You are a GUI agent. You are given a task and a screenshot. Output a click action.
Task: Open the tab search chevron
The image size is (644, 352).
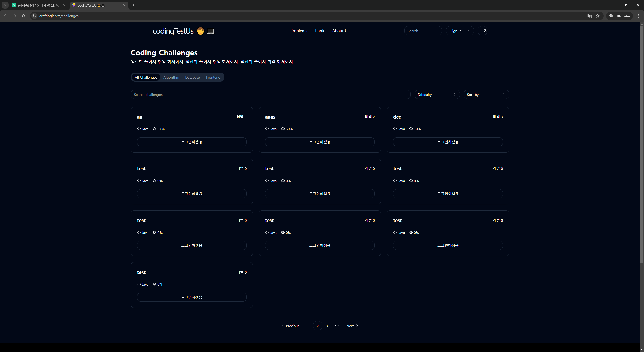[x=5, y=5]
